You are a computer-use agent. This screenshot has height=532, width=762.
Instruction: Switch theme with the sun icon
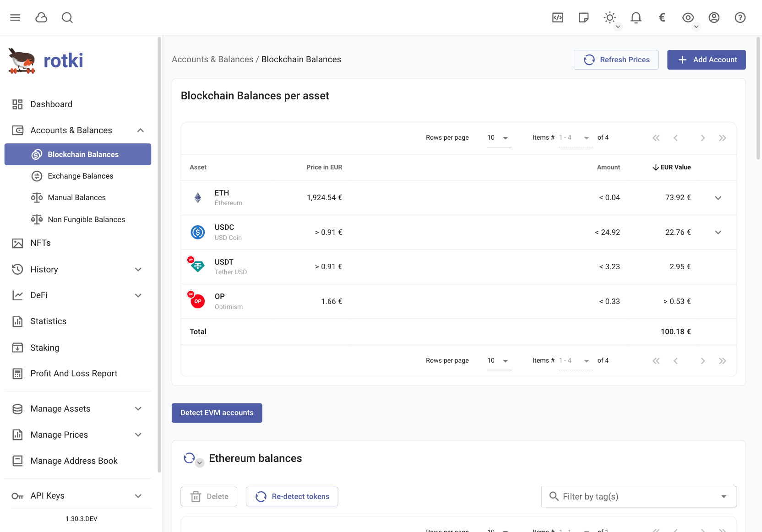pyautogui.click(x=610, y=17)
